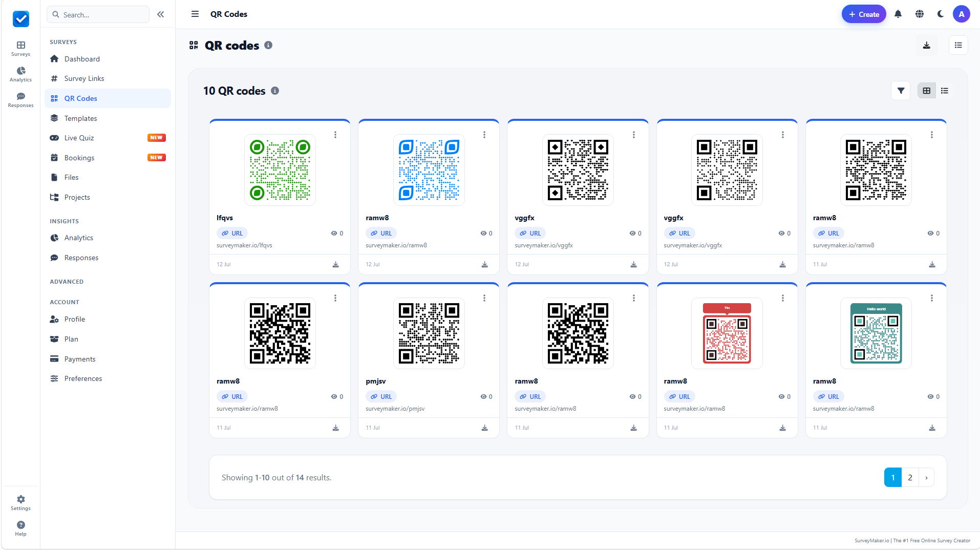Switch to grid view
This screenshot has height=551, width=980.
(926, 91)
